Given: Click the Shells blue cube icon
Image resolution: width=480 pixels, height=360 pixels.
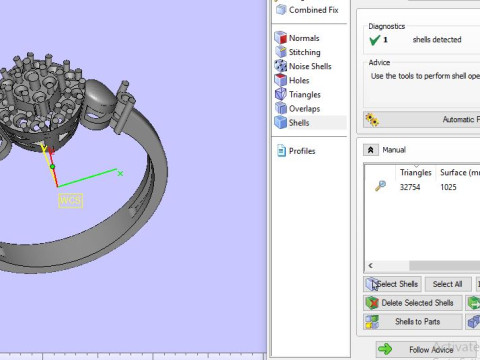Looking at the screenshot, I should (281, 122).
